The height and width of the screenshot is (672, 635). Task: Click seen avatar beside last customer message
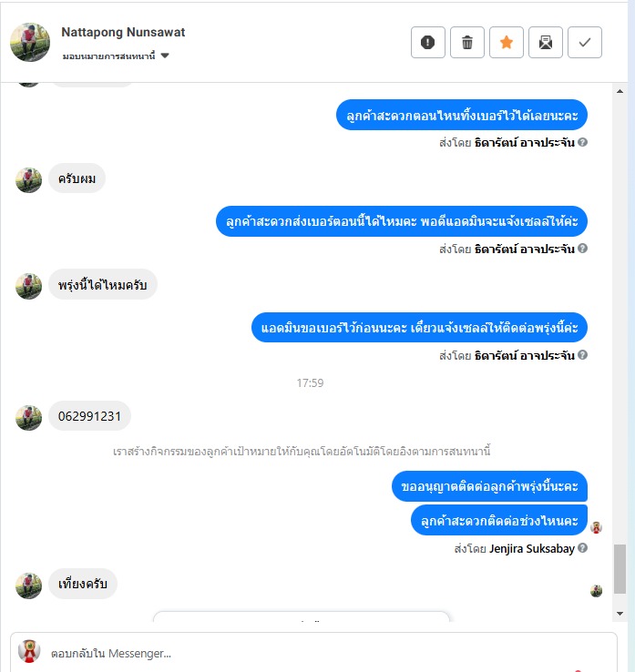[x=596, y=591]
